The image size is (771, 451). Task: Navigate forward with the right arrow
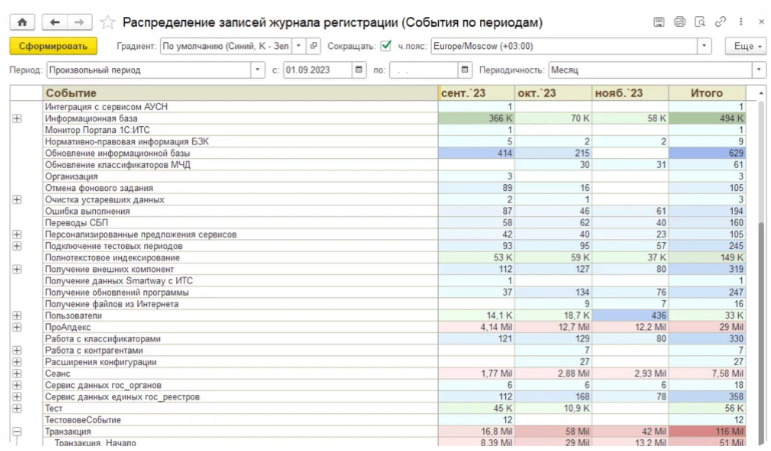(x=79, y=22)
